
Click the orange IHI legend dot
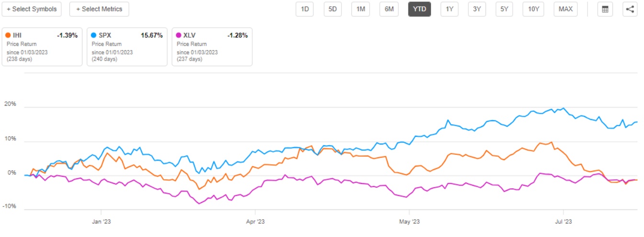(8, 35)
